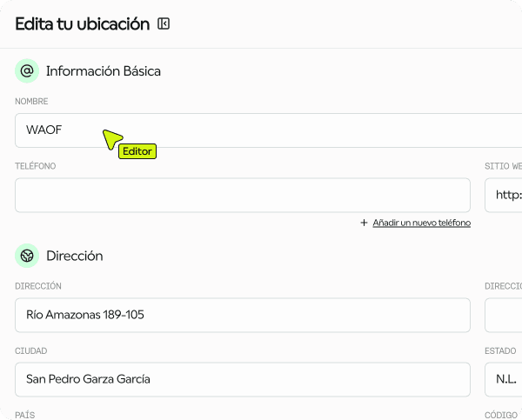Focus the Ciudad field San Pedro Garza García
Viewport: 522px width, 420px height.
(242, 379)
